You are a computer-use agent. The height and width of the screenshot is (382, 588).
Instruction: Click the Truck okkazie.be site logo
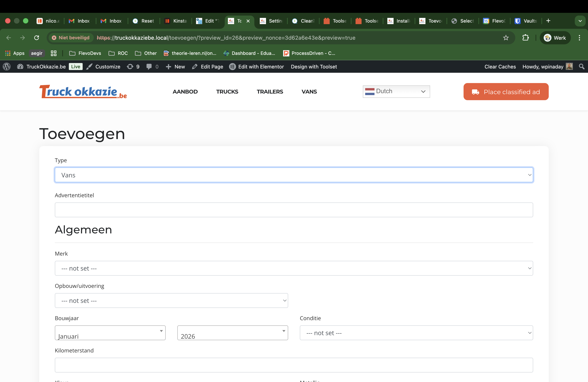point(83,92)
